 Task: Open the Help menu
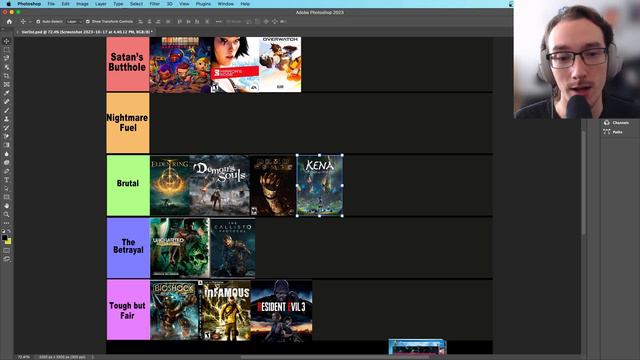(245, 4)
